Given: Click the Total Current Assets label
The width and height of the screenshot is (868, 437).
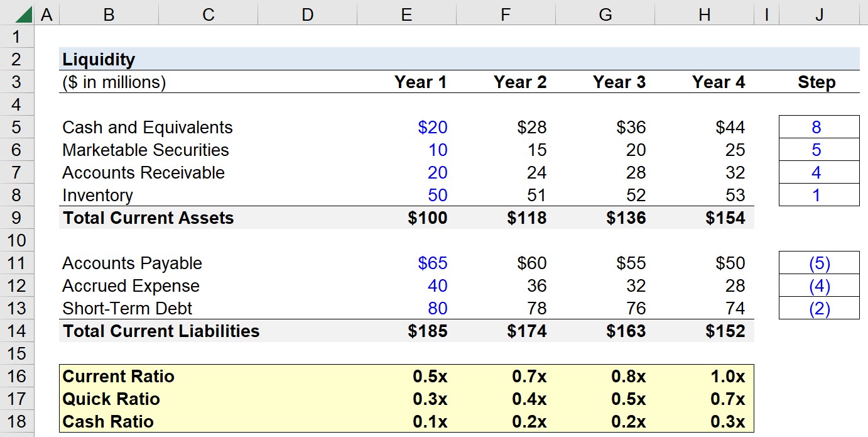Looking at the screenshot, I should click(x=148, y=218).
